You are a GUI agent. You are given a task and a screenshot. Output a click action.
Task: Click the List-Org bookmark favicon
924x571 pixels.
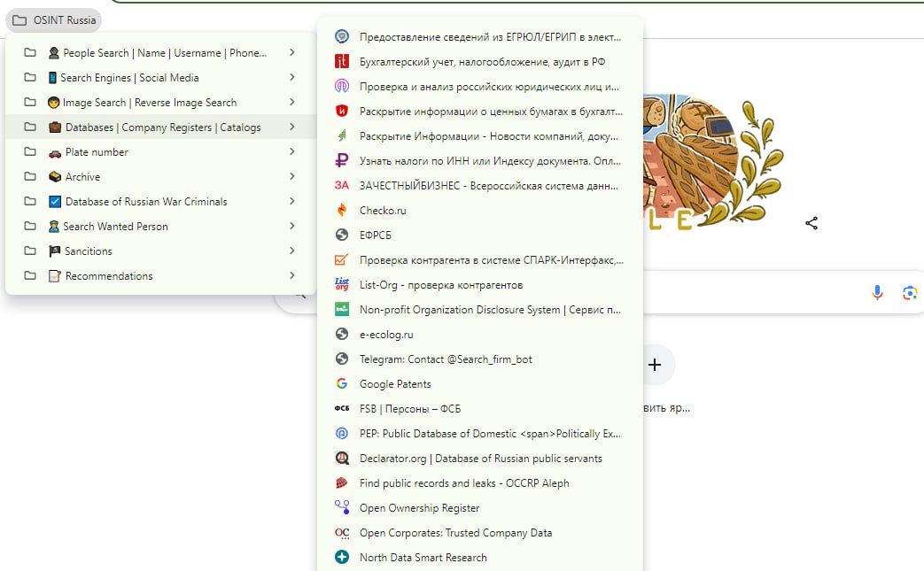click(342, 285)
